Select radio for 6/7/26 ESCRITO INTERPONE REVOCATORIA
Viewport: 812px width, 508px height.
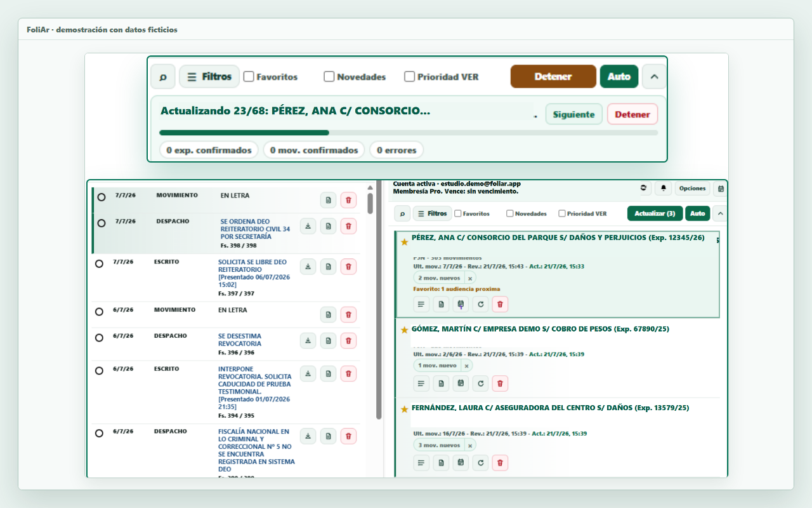(x=99, y=371)
